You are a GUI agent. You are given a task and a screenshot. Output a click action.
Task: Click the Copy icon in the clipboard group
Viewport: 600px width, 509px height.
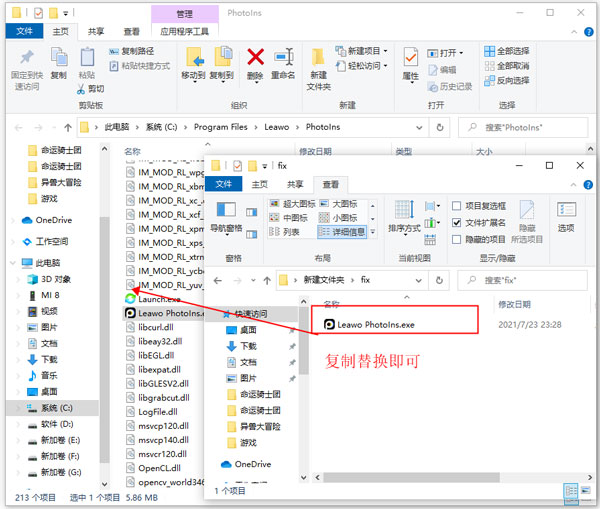click(59, 57)
